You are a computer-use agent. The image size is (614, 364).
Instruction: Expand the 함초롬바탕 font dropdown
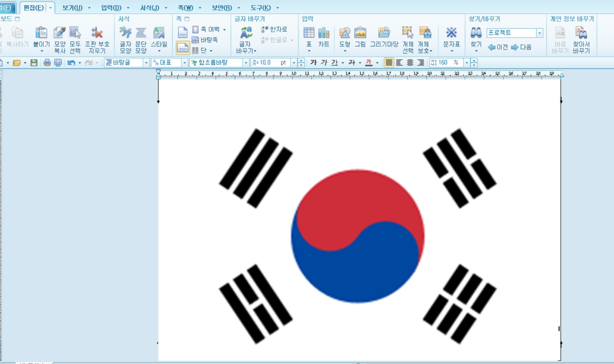pos(246,63)
